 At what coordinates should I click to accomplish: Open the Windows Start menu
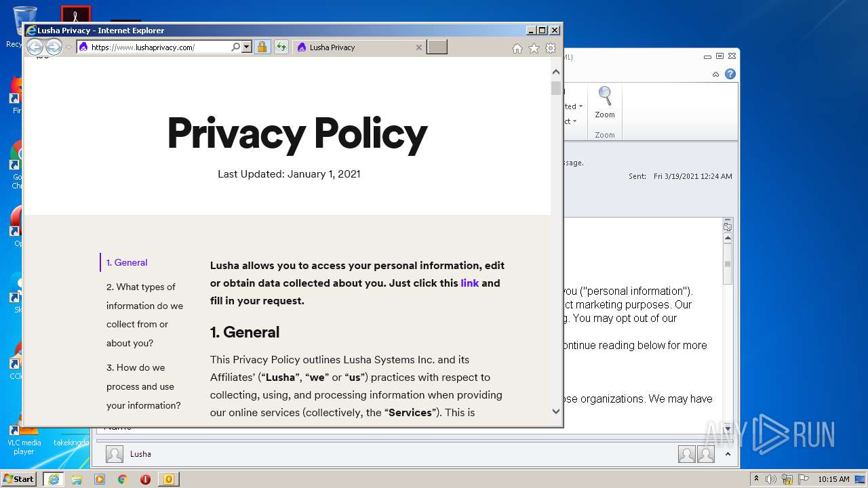19,479
